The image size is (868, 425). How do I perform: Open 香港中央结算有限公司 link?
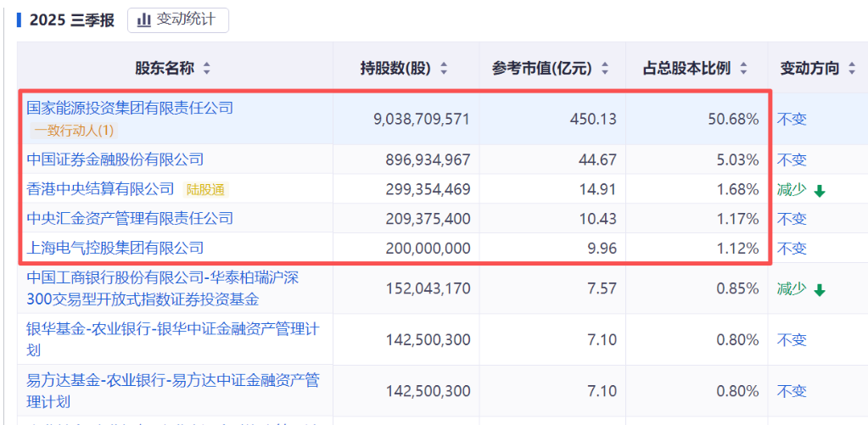coord(100,188)
